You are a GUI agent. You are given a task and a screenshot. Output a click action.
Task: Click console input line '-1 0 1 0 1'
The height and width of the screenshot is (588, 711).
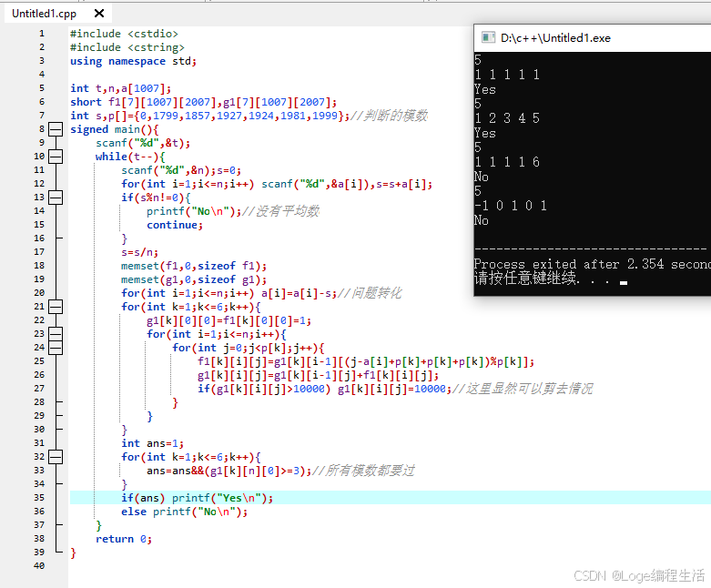(x=511, y=206)
